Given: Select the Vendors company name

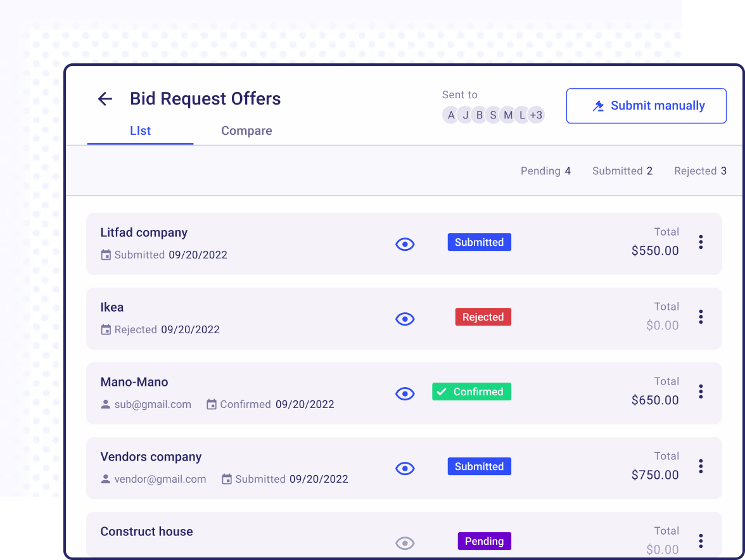Looking at the screenshot, I should (151, 457).
